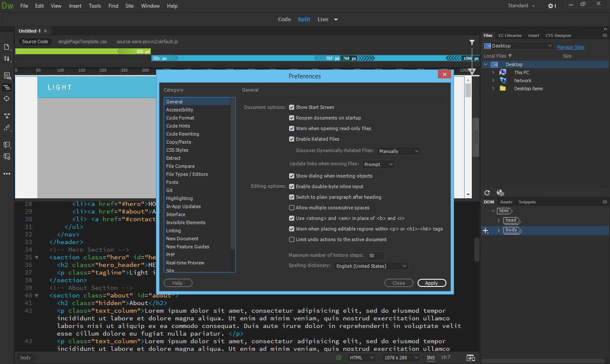Image resolution: width=610 pixels, height=364 pixels.
Task: Open the Customize Toolbar three dots
Action: pyautogui.click(x=7, y=174)
